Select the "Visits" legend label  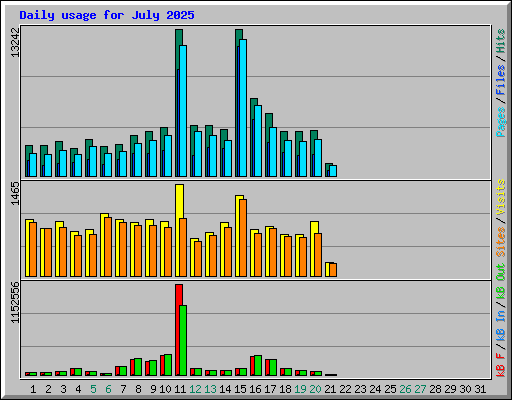[501, 197]
